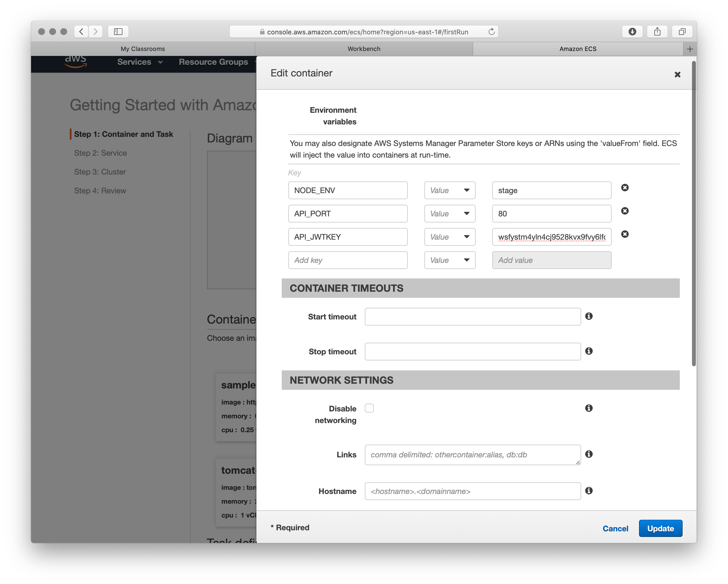Click the AWS logo
728x584 pixels.
76,61
